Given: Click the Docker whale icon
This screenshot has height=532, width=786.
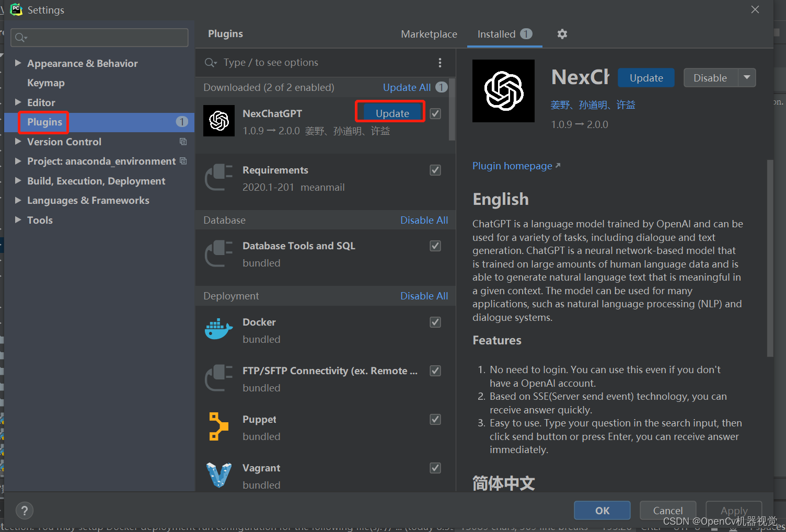Looking at the screenshot, I should tap(219, 329).
